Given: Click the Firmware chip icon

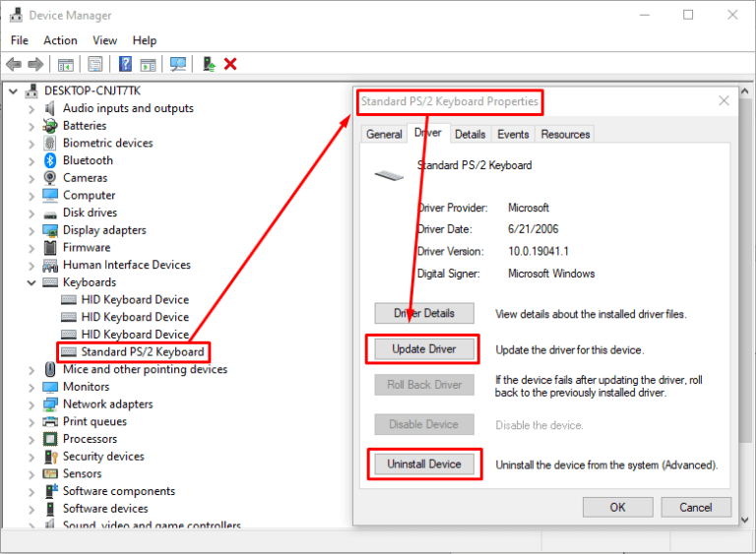Looking at the screenshot, I should pos(50,248).
